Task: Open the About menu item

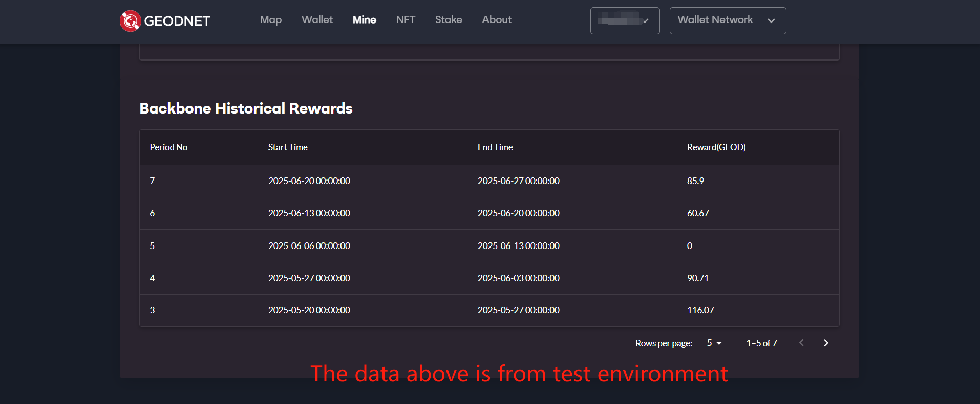Action: coord(497,19)
